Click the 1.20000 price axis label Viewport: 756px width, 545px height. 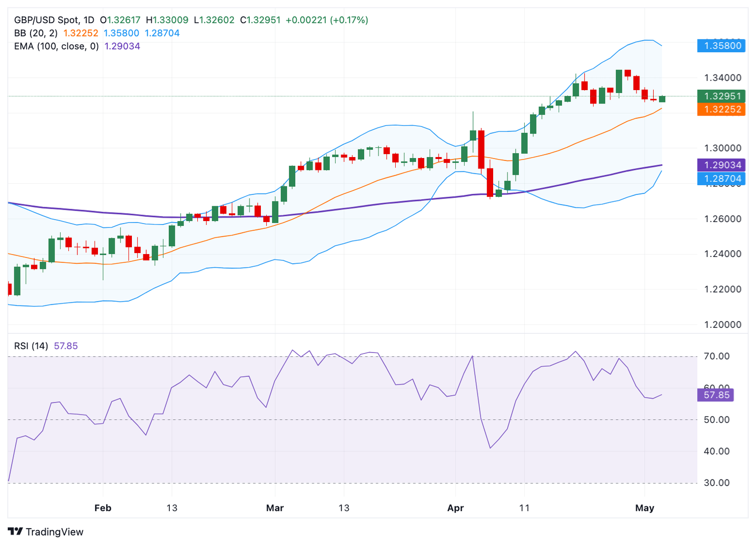pos(723,324)
